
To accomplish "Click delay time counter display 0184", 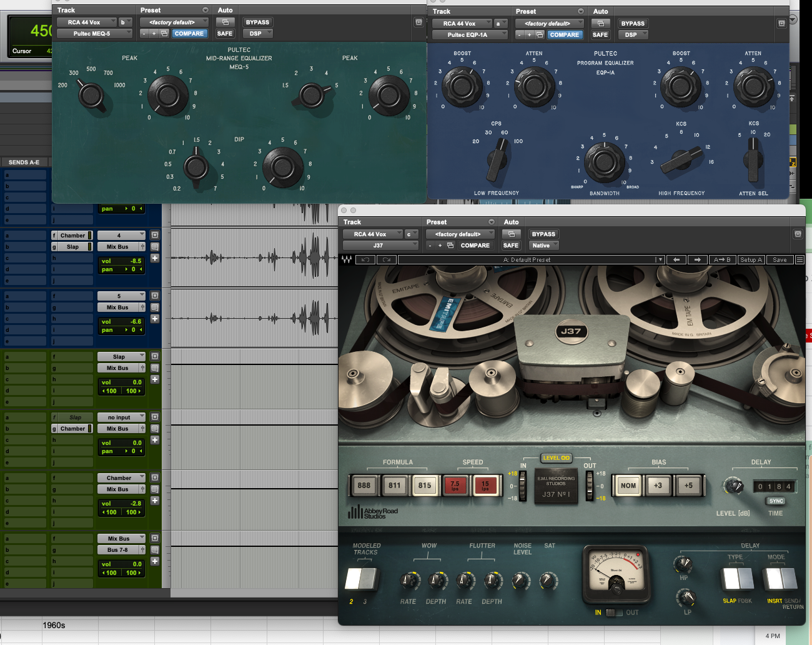I will [774, 486].
